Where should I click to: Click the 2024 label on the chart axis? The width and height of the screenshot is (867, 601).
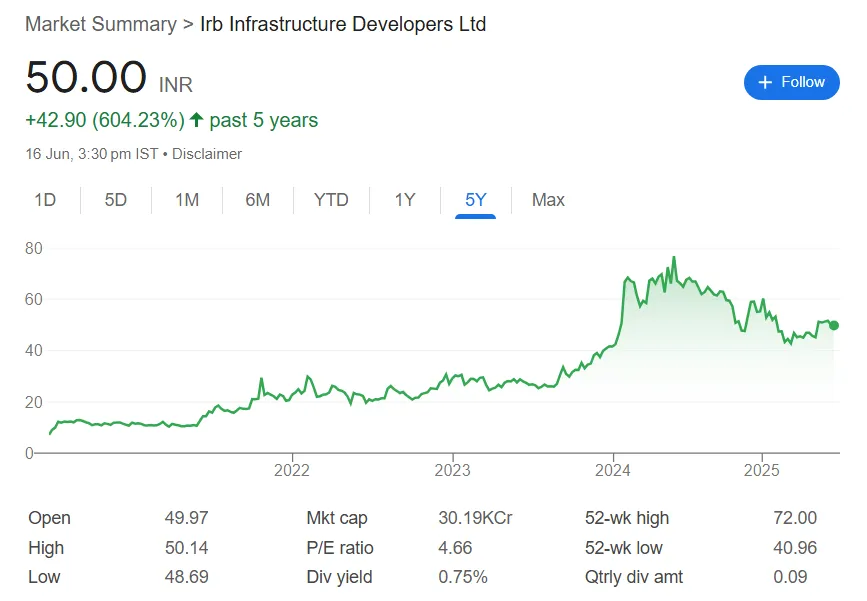coord(613,470)
